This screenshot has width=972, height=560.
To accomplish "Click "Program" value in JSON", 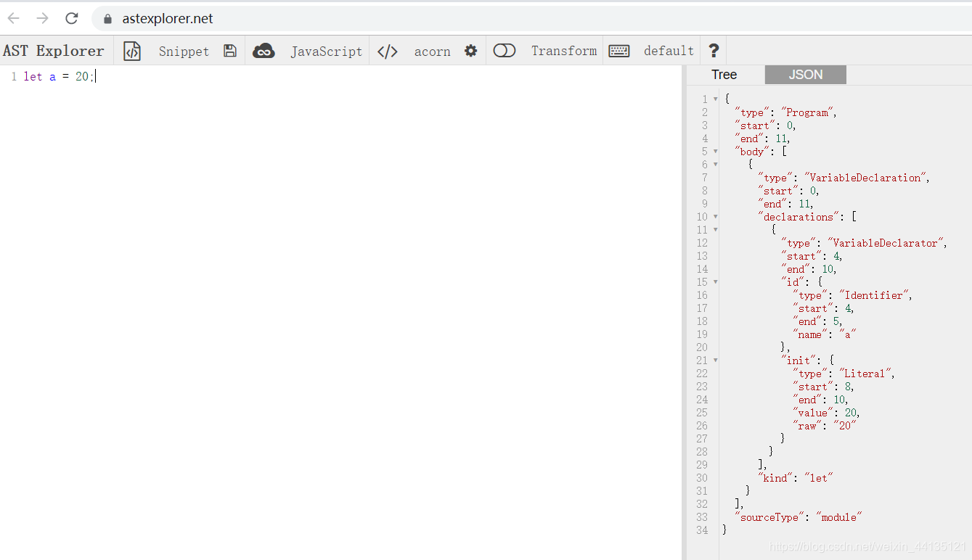I will click(809, 112).
